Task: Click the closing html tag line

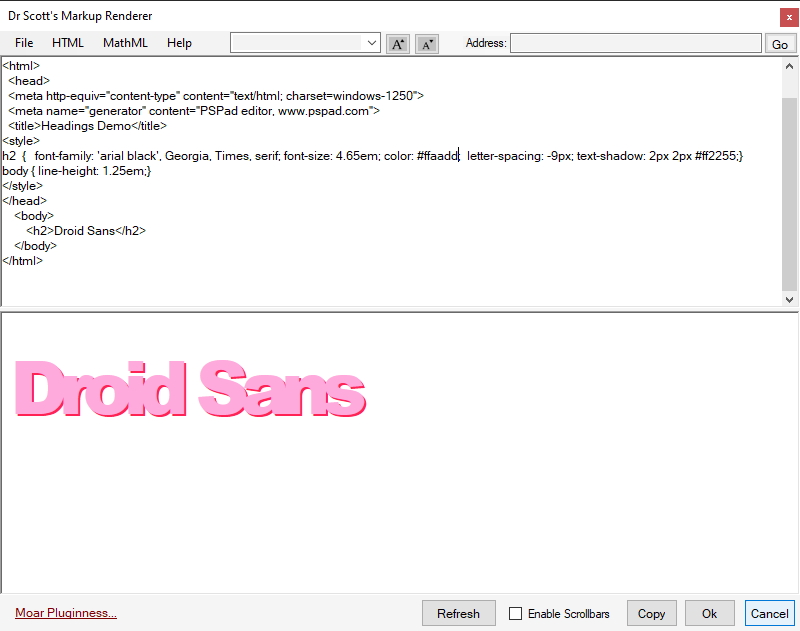Action: [x=23, y=260]
